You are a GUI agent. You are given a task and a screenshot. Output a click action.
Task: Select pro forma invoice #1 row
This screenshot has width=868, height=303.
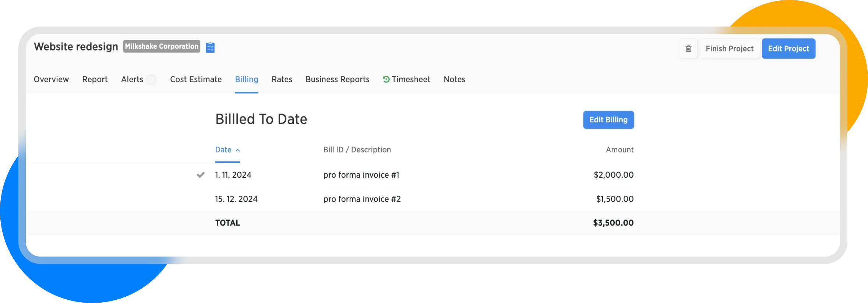(x=361, y=175)
